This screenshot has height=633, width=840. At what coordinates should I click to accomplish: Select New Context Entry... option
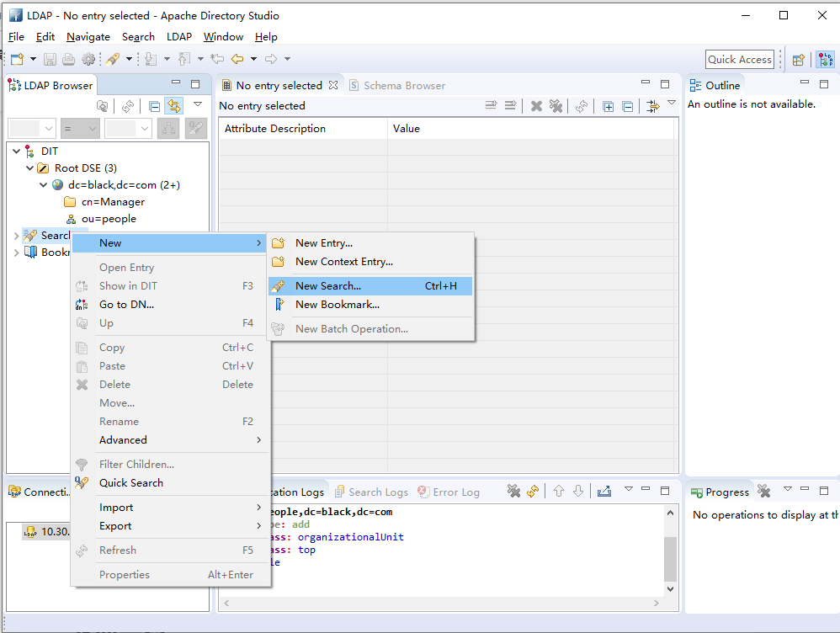370,262
